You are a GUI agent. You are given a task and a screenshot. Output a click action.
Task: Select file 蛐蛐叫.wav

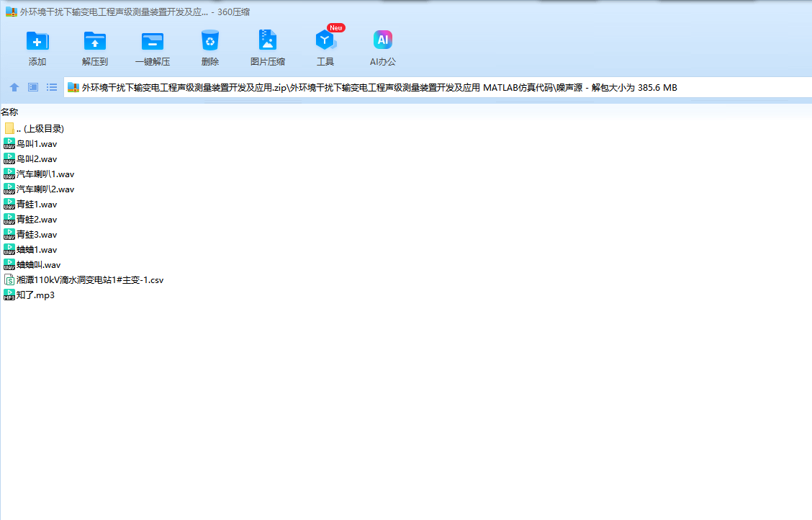[x=32, y=264]
